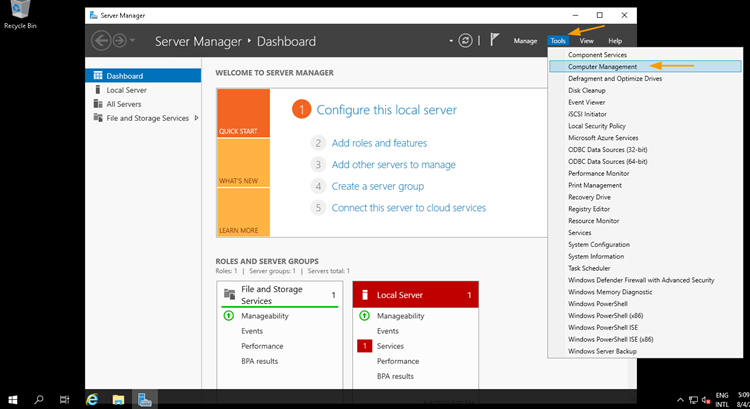Open Local Security Policy
750x409 pixels.
pyautogui.click(x=597, y=126)
